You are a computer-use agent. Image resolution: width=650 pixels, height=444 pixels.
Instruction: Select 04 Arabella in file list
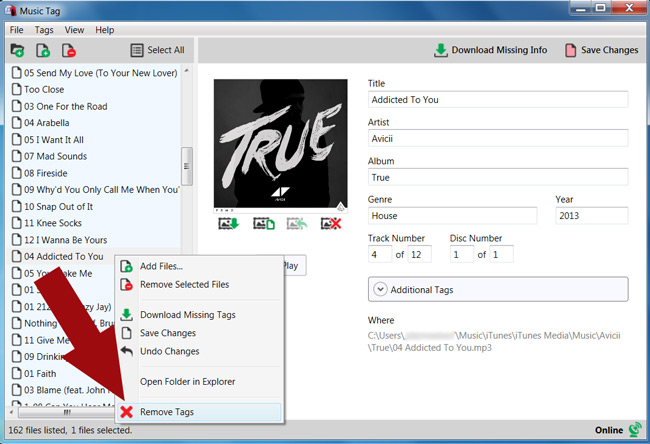pyautogui.click(x=94, y=123)
